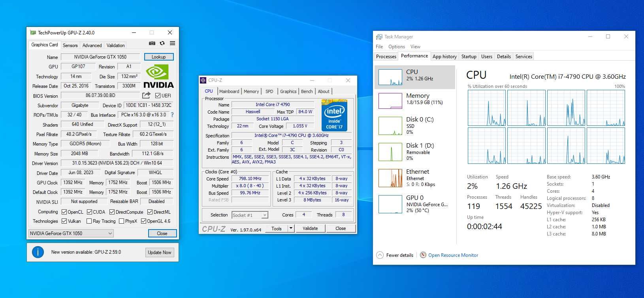
Task: Select the Memory mini graph in sidebar
Action: click(390, 101)
